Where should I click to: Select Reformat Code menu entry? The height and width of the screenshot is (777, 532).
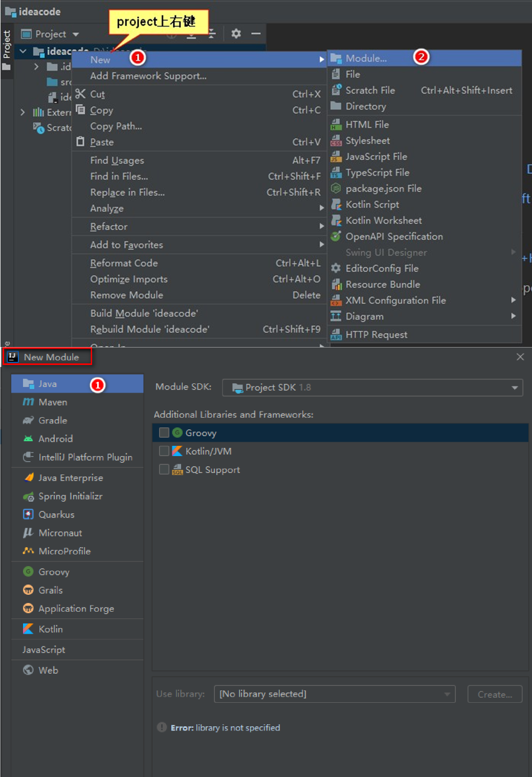tap(199, 263)
